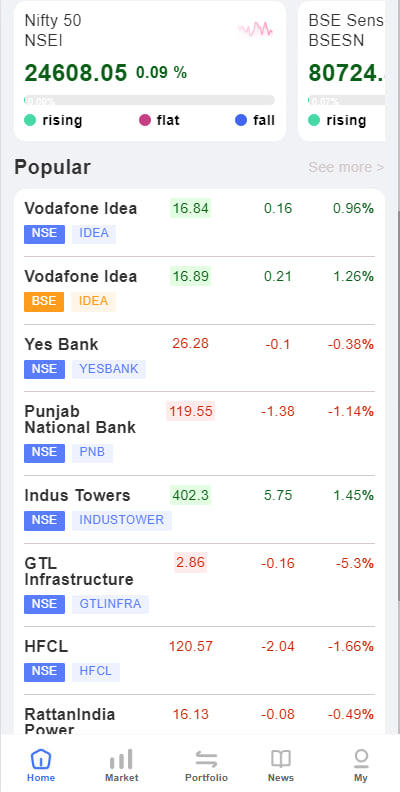Click the Nifty 50 progress bar

pos(149,100)
